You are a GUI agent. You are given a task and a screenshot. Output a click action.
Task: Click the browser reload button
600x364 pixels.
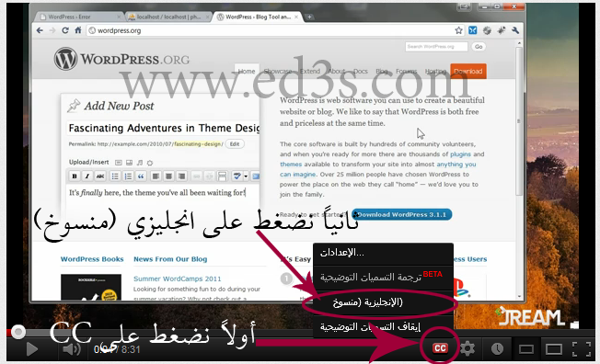65,30
